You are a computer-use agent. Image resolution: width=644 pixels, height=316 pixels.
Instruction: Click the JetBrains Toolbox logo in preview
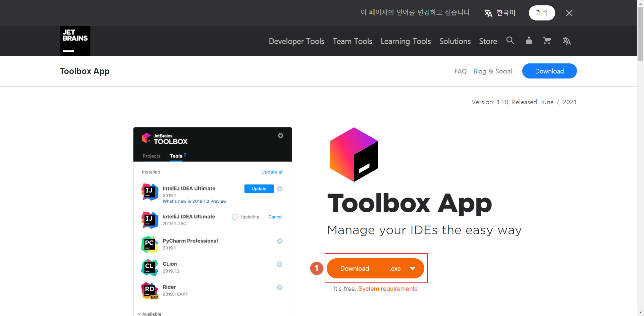click(x=165, y=139)
